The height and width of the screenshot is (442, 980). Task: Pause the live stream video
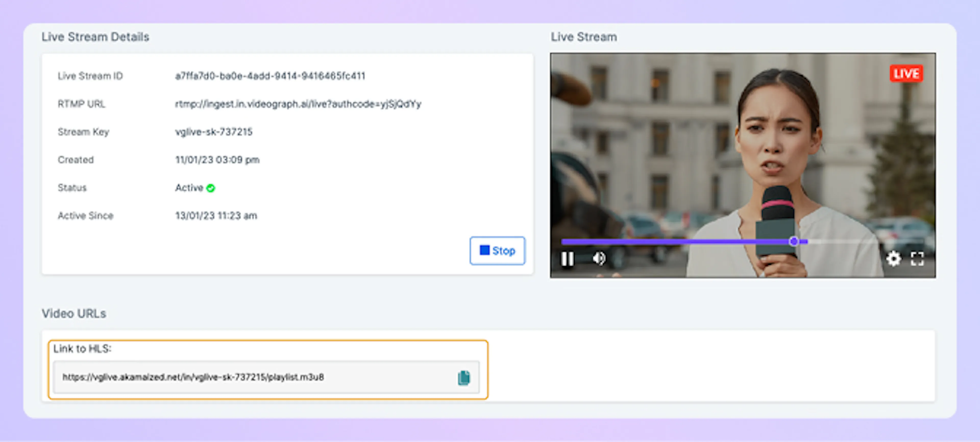567,259
